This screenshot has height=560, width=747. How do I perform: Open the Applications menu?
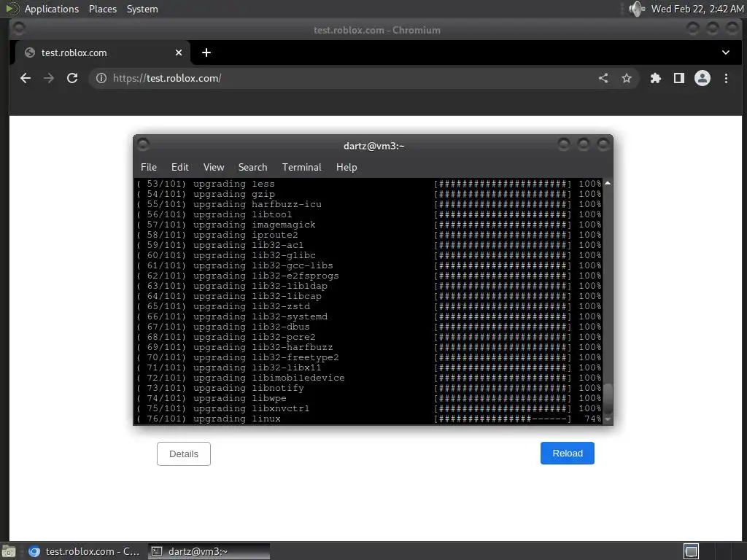click(x=52, y=9)
